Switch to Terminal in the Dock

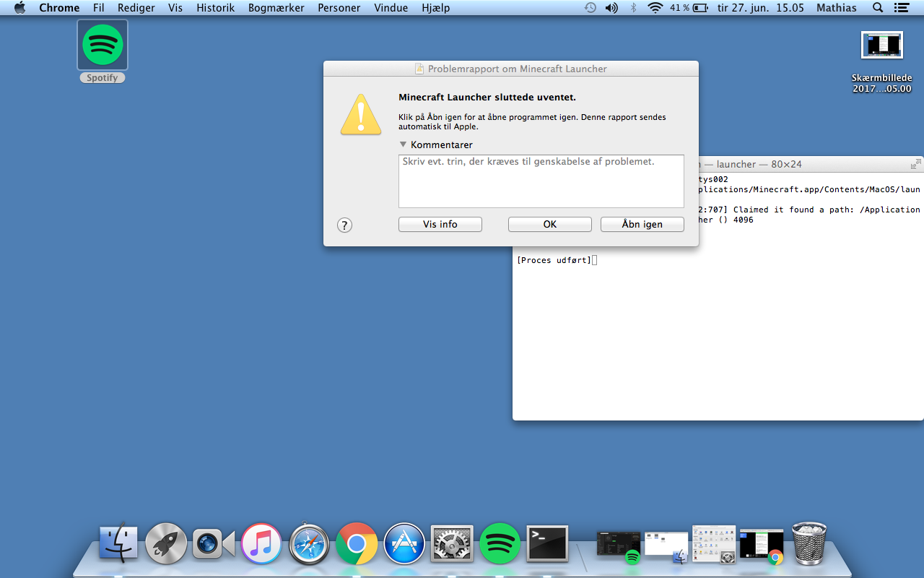(547, 543)
